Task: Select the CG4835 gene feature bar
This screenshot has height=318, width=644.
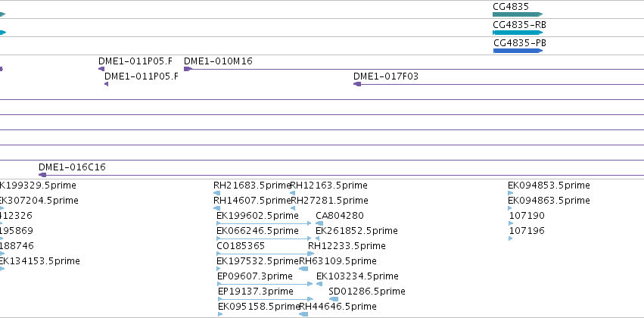Action: 518,14
